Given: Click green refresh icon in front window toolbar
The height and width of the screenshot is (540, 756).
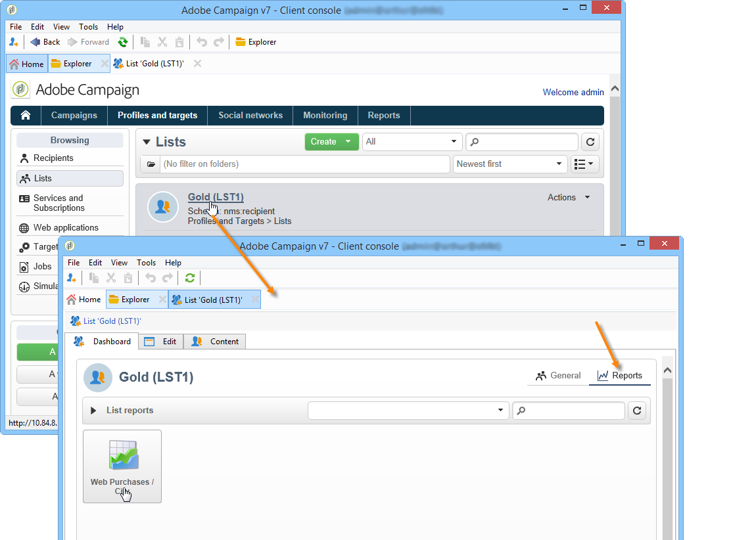Looking at the screenshot, I should coord(190,277).
